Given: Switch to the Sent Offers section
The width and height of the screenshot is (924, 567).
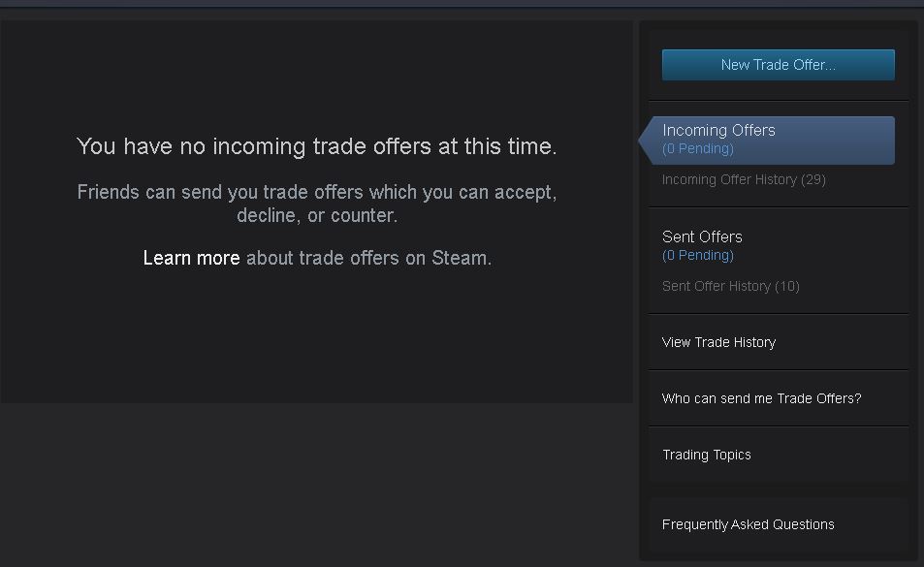Looking at the screenshot, I should point(702,236).
